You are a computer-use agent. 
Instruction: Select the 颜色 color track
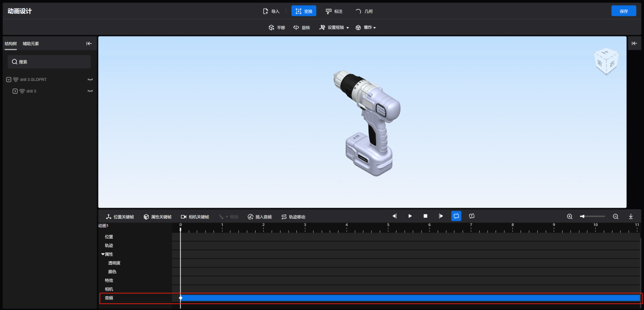(112, 272)
